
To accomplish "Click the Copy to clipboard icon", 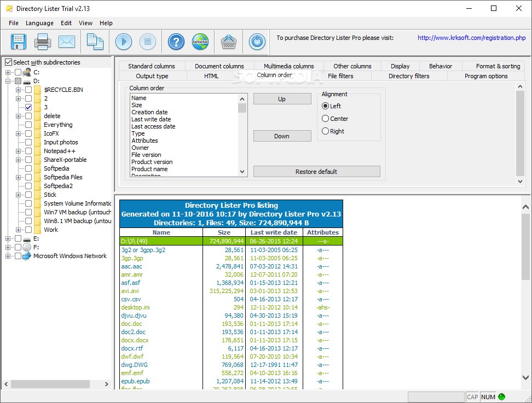I will [x=95, y=42].
